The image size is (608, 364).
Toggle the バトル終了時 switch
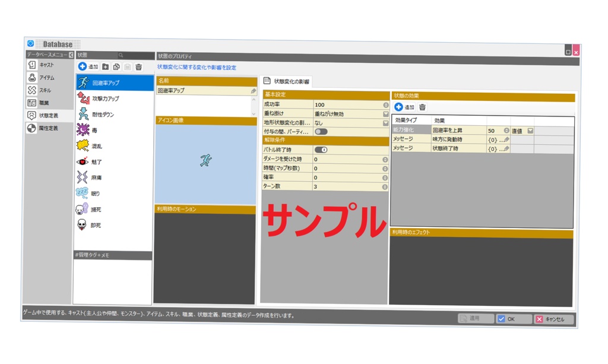pos(321,150)
